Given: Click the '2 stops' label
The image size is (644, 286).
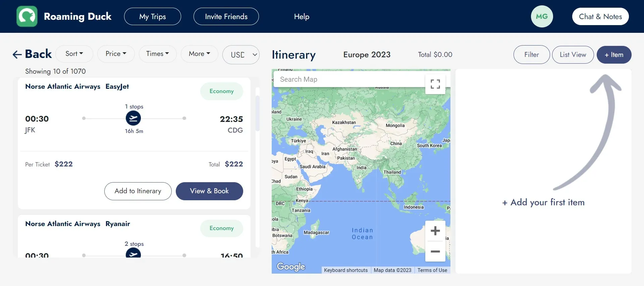Looking at the screenshot, I should point(134,244).
